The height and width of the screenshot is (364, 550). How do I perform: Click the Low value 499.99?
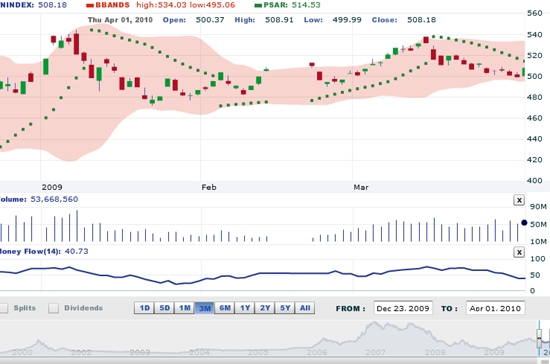coord(347,20)
